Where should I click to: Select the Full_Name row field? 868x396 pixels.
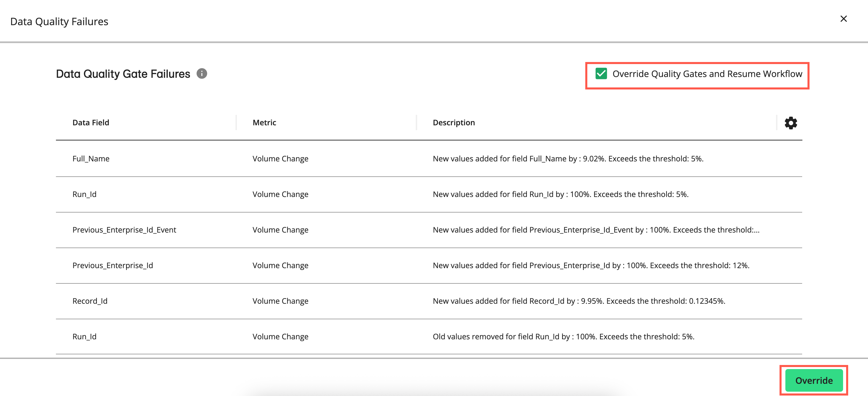[x=91, y=159]
